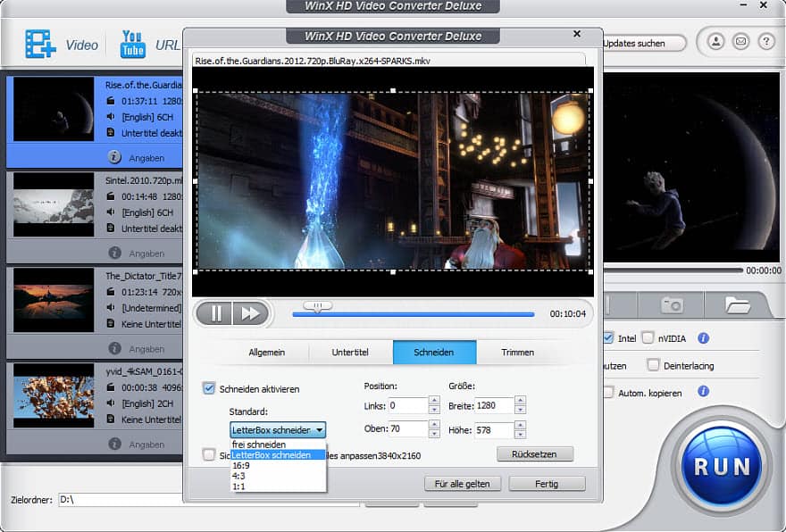Select the Sintel video thumbnail
Screen dimensions: 786x532
click(54, 204)
